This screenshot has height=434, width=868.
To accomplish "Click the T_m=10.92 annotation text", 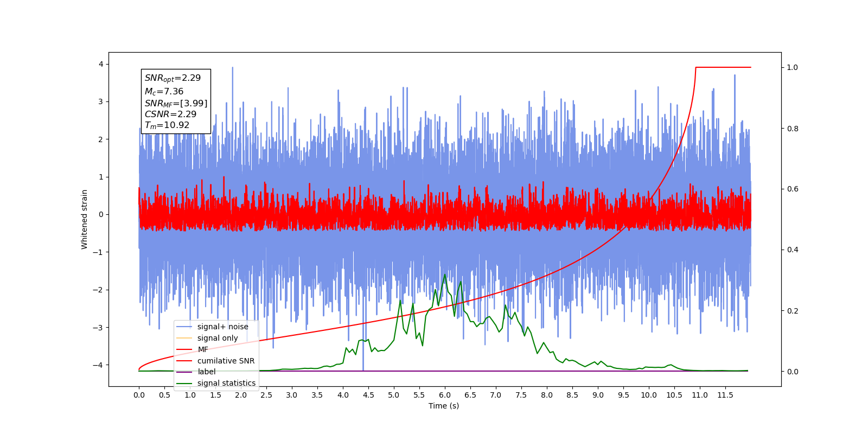I will (x=167, y=125).
